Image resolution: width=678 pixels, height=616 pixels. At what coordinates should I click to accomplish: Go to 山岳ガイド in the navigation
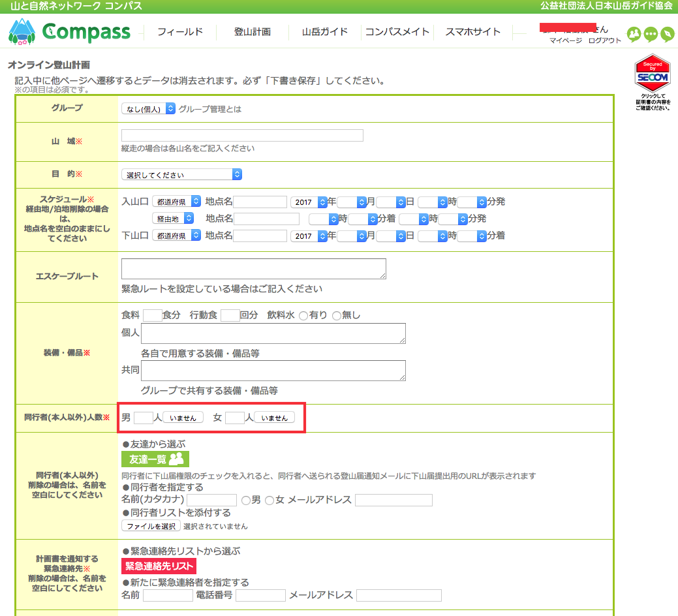(x=324, y=32)
